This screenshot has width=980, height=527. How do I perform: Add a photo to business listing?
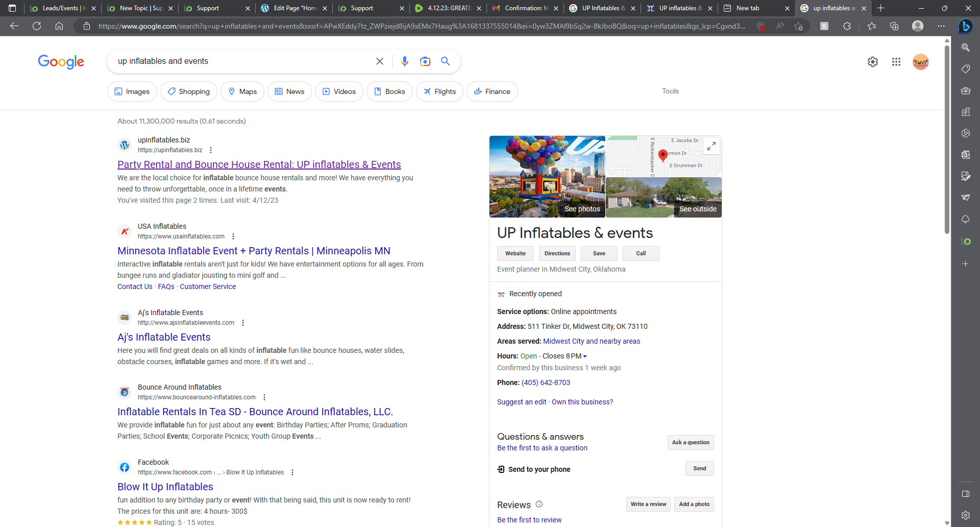[694, 505]
